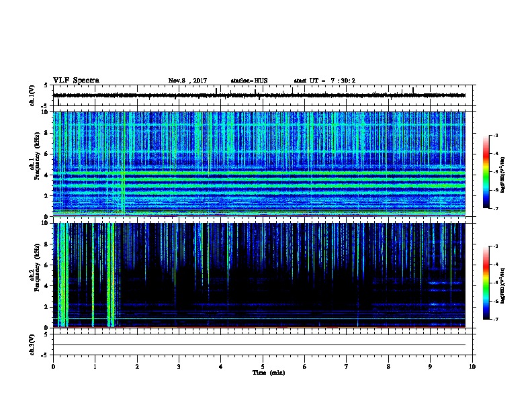Click the flat ch.3 voltage trace

coord(259,345)
